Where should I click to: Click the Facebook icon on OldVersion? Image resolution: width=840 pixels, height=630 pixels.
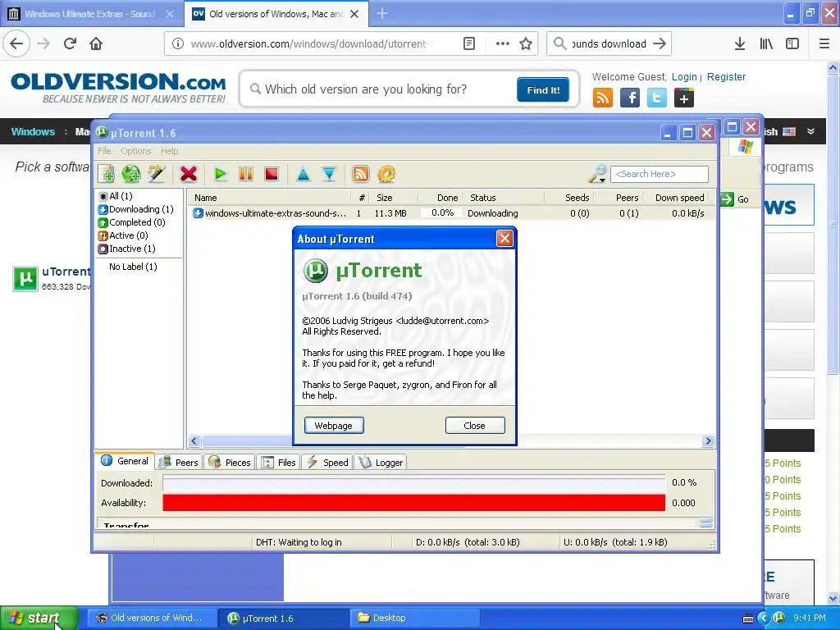(630, 98)
